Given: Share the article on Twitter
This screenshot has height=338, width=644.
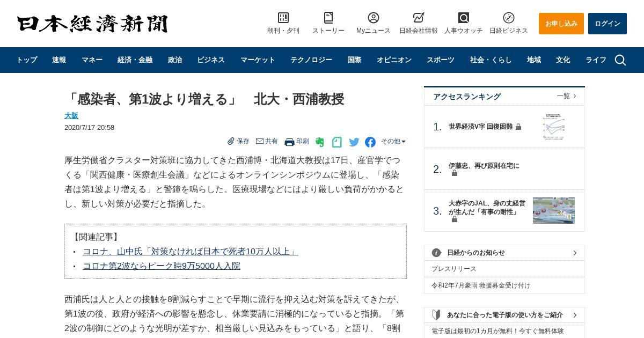Looking at the screenshot, I should 354,142.
